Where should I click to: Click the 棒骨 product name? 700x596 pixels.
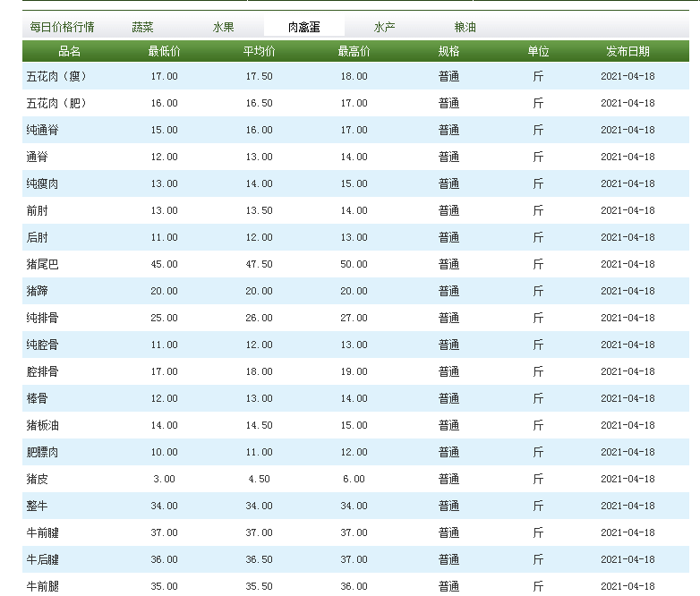37,398
